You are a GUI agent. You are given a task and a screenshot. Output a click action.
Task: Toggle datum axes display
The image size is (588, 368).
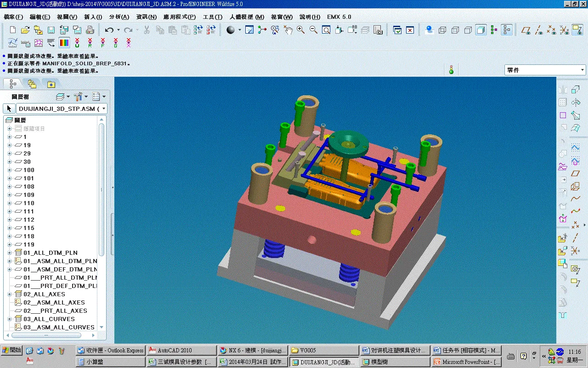tap(539, 30)
